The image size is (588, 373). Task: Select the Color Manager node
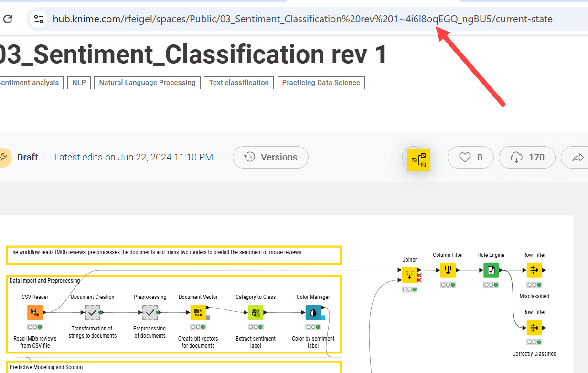[x=313, y=312]
